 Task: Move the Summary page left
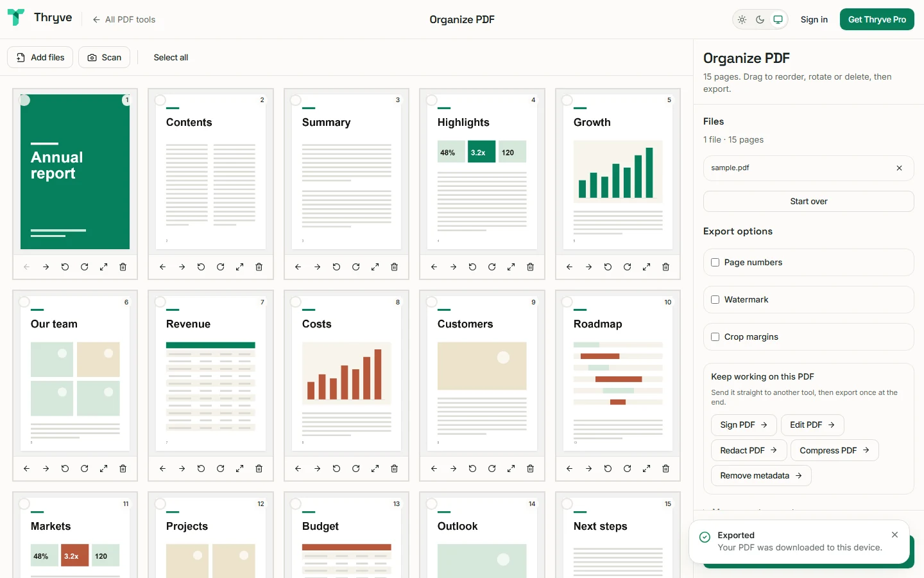pos(298,267)
